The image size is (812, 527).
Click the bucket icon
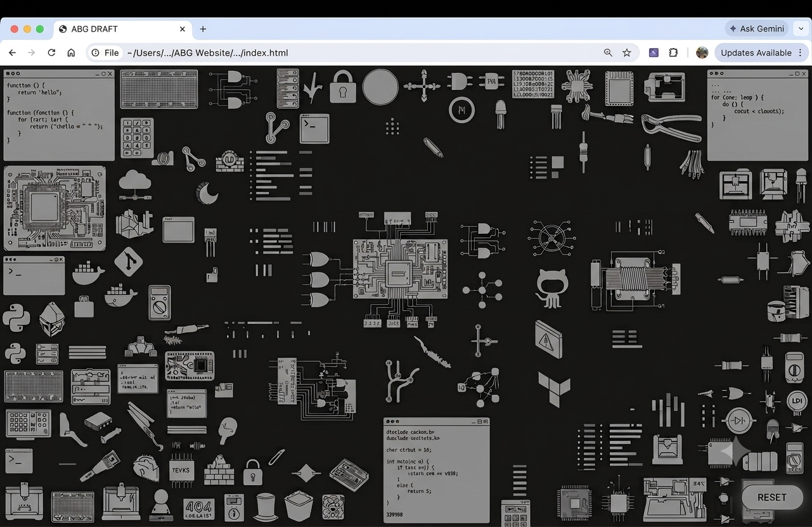[x=299, y=506]
